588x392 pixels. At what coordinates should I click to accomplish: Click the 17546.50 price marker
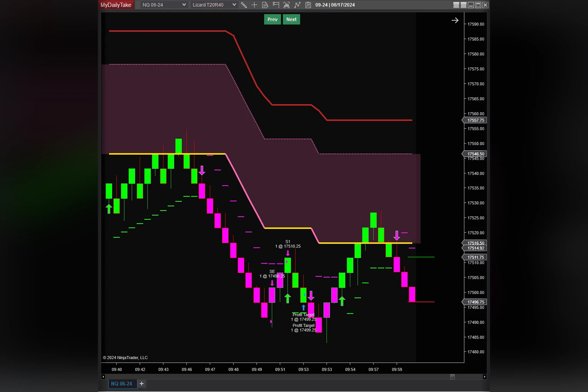475,154
